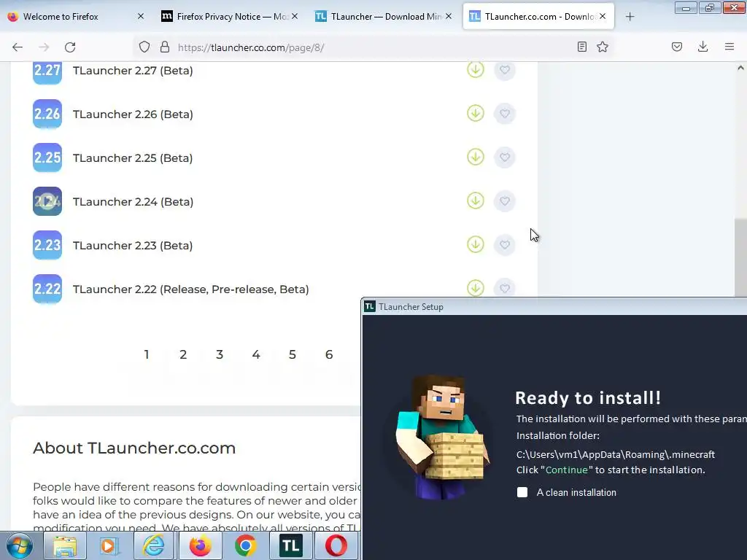Play the 2.24 version thumbnail video

tap(47, 201)
